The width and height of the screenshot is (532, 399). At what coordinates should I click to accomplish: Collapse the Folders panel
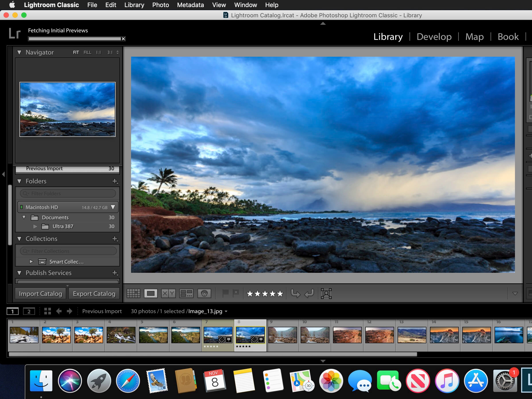[19, 181]
